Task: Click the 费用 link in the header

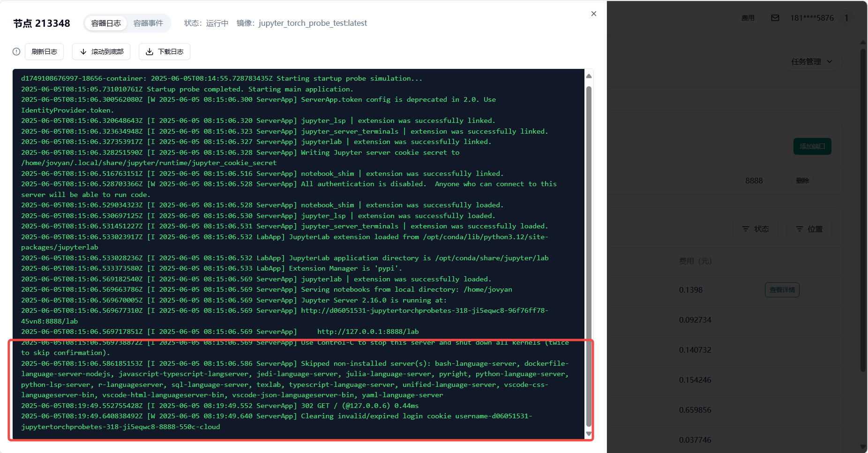Action: coord(748,18)
